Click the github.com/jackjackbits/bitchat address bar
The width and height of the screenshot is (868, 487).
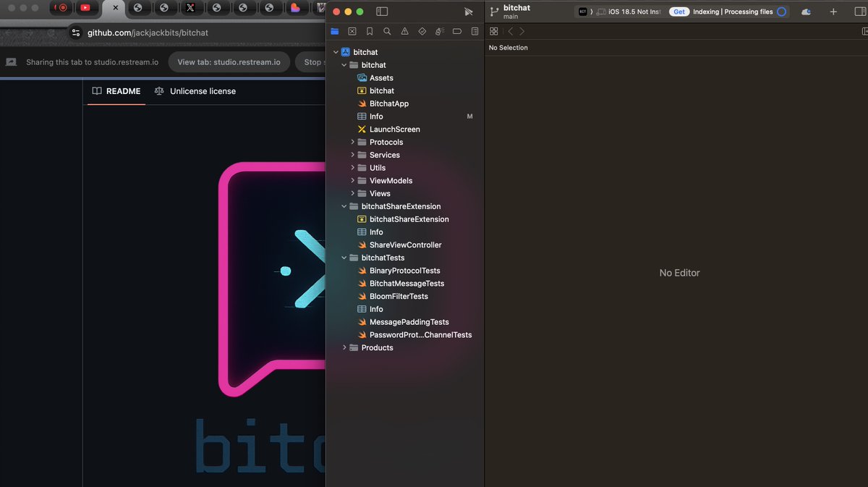pyautogui.click(x=148, y=33)
